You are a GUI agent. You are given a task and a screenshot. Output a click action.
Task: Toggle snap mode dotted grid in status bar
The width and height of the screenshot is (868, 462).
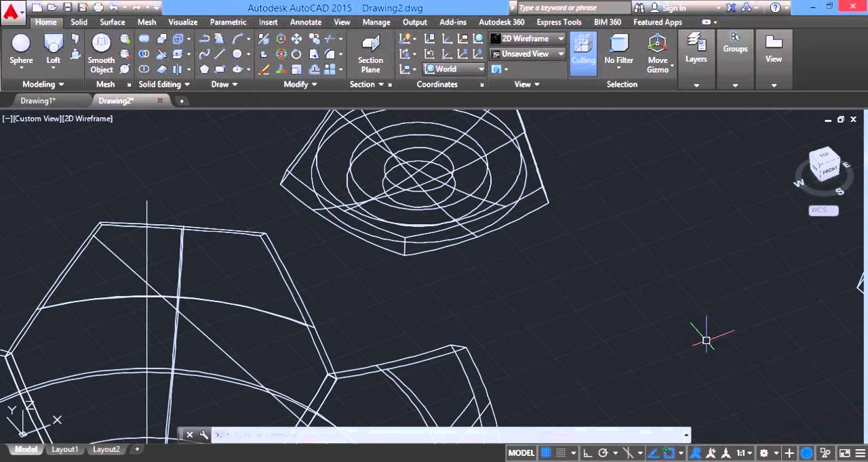click(561, 453)
